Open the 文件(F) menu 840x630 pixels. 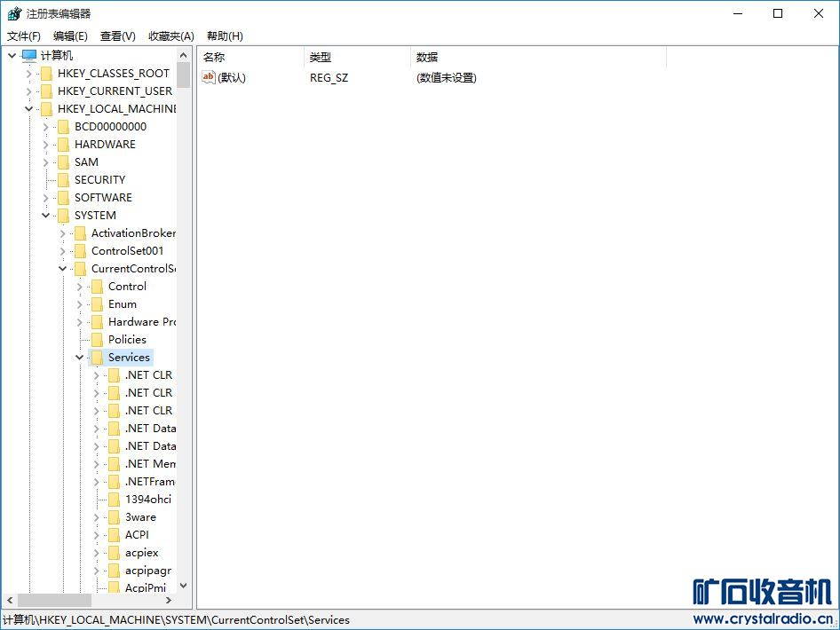pyautogui.click(x=24, y=36)
